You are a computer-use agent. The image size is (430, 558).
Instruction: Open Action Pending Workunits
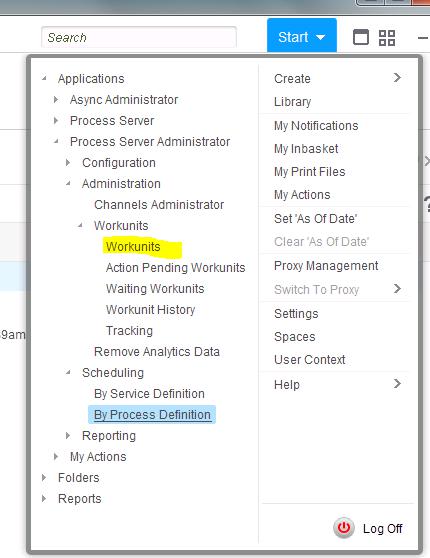pyautogui.click(x=175, y=268)
